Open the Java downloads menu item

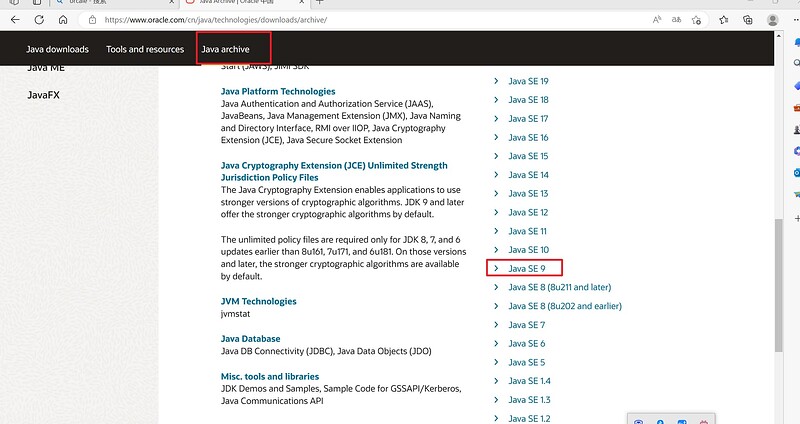pos(57,49)
